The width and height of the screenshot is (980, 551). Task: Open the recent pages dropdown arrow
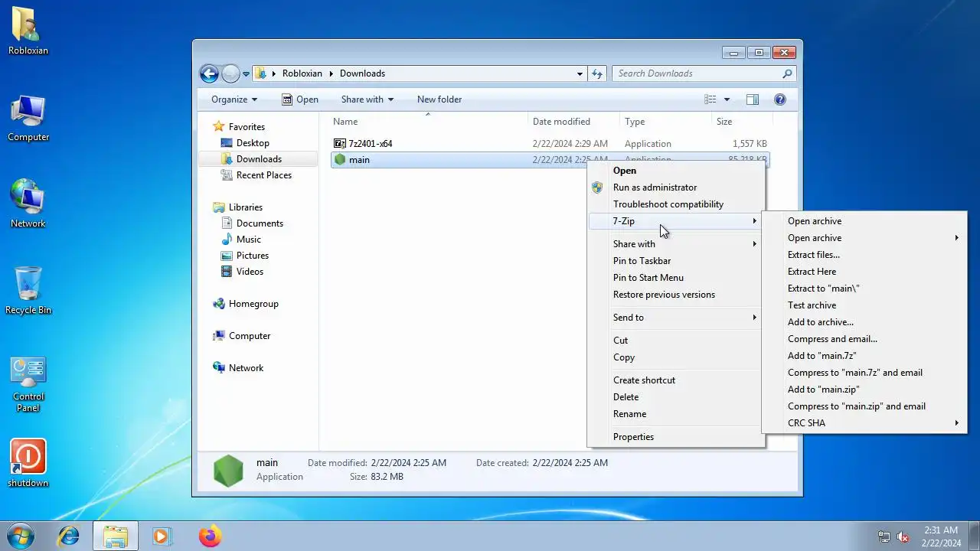[x=247, y=73]
